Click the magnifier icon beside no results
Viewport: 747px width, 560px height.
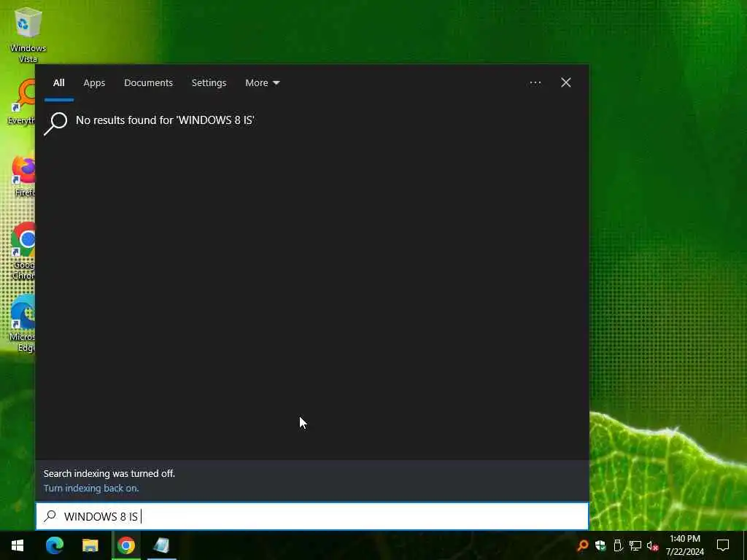[55, 124]
